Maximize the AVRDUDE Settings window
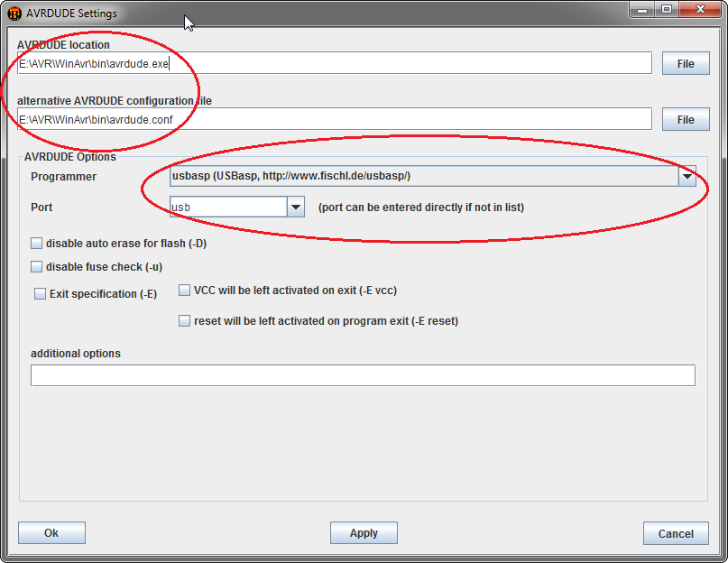Image resolution: width=728 pixels, height=563 pixels. tap(667, 9)
